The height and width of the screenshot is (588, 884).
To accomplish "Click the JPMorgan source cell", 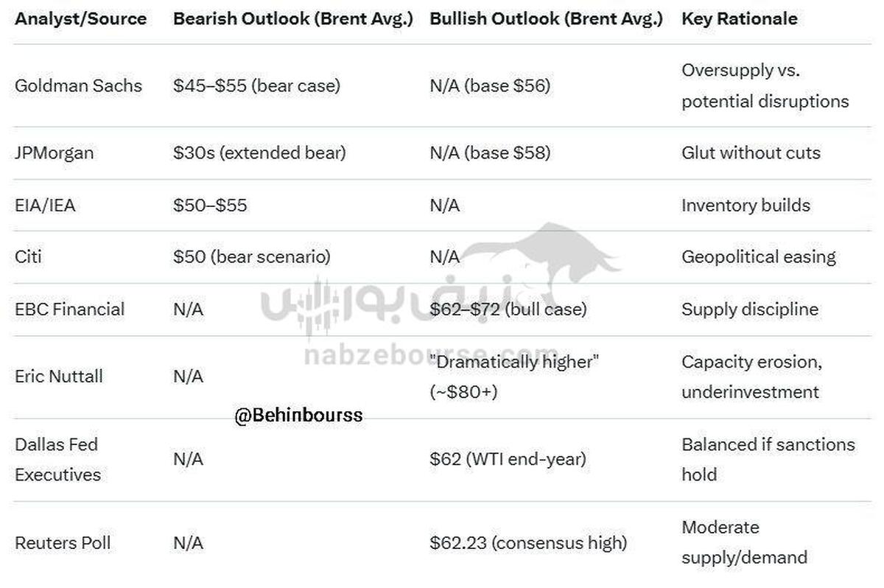I will 54,153.
